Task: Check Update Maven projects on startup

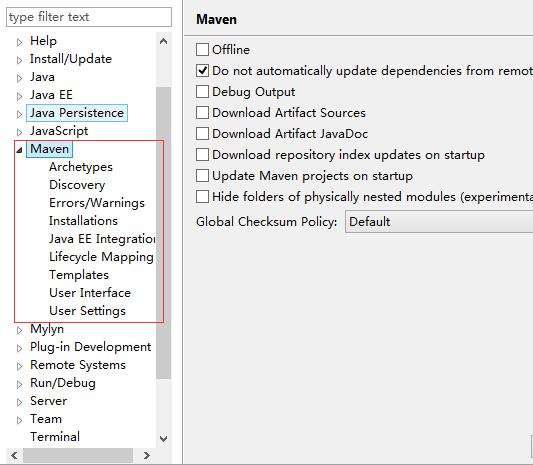Action: pos(202,176)
